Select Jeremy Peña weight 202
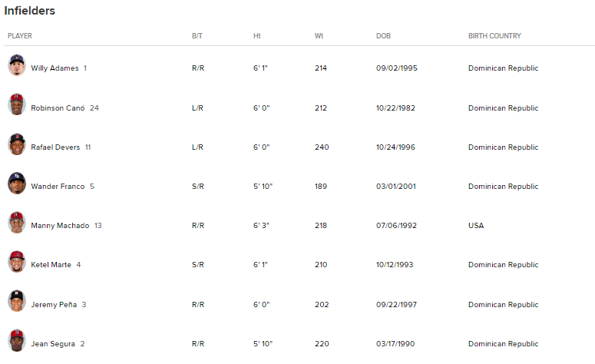595x364 pixels. click(x=322, y=304)
